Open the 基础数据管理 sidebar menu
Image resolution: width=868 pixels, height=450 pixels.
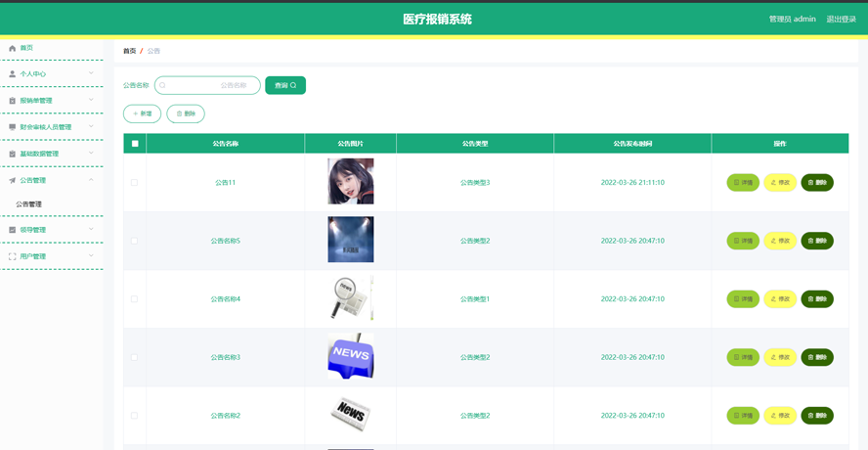52,154
